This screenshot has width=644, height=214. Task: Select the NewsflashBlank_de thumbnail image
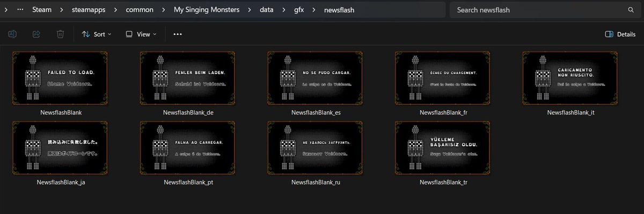(x=188, y=79)
